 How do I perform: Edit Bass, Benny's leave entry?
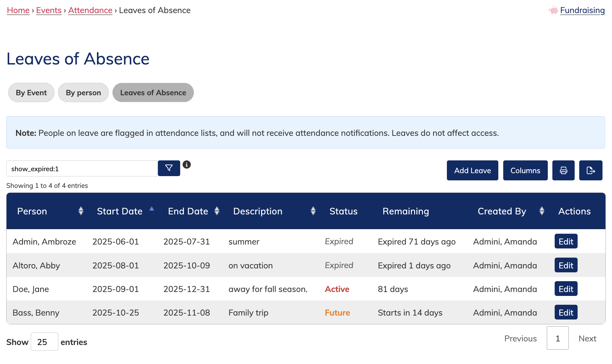(x=566, y=313)
